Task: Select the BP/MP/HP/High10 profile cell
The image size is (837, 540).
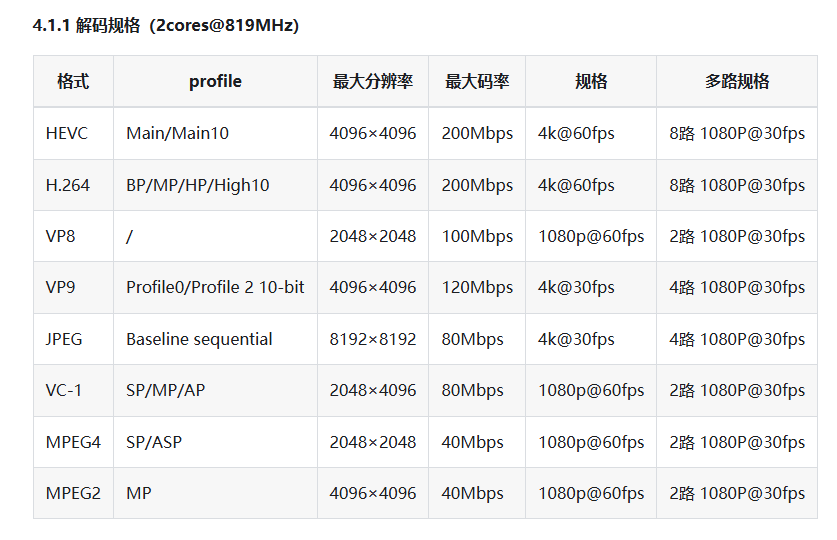Action: click(215, 185)
